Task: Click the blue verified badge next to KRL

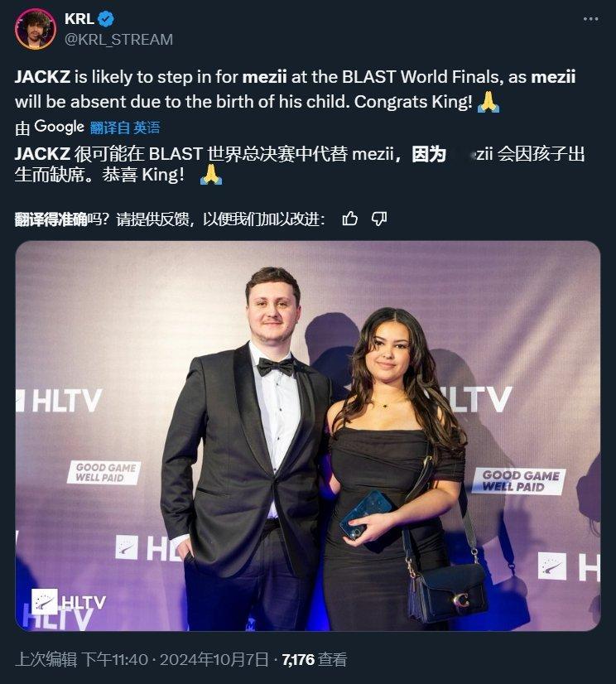Action: point(106,19)
